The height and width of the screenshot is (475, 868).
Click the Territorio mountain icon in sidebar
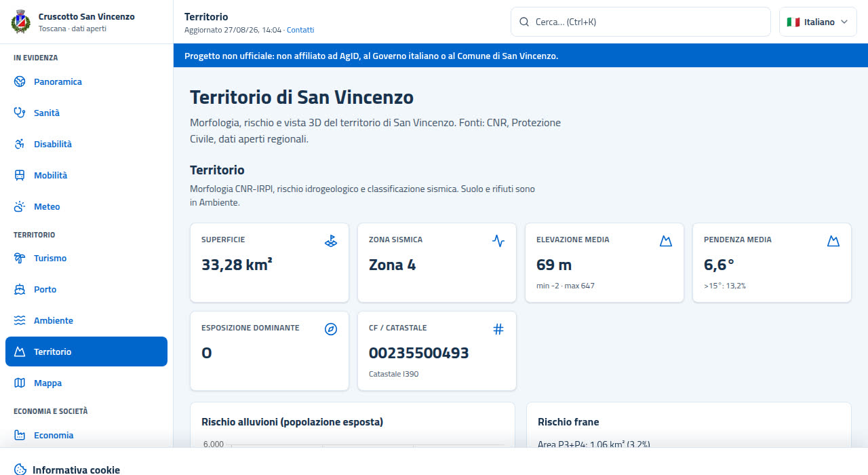[x=20, y=351]
